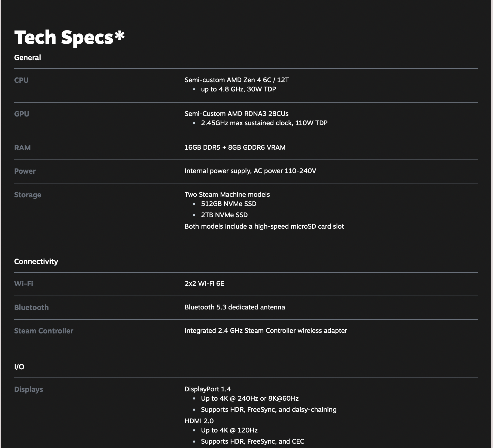Click the DisplayPort 1.4 text
Viewport: 493px width, 448px height.
click(208, 389)
